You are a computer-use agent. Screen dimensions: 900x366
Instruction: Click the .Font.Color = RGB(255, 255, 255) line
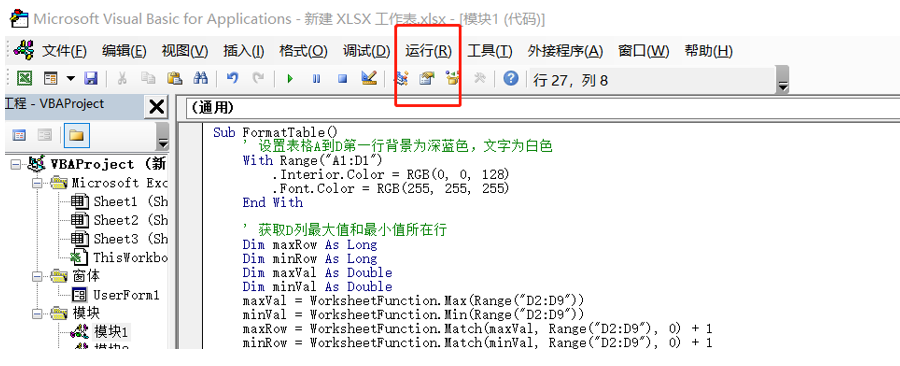coord(390,188)
